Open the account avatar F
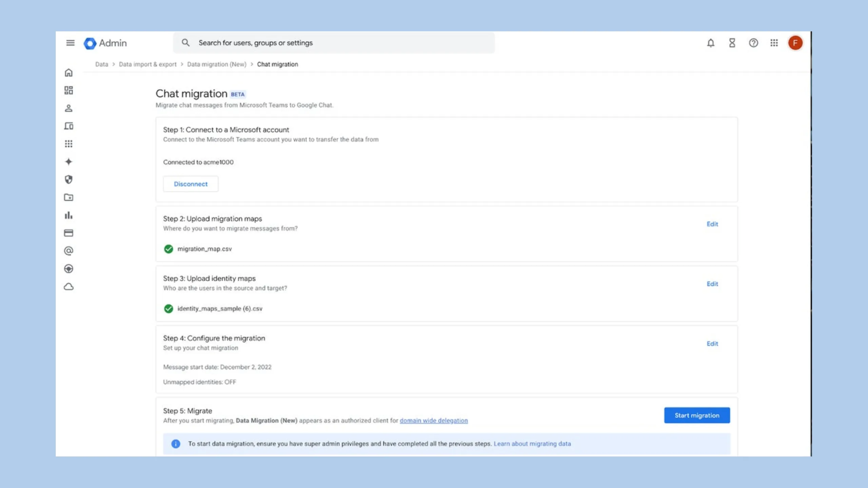 795,43
